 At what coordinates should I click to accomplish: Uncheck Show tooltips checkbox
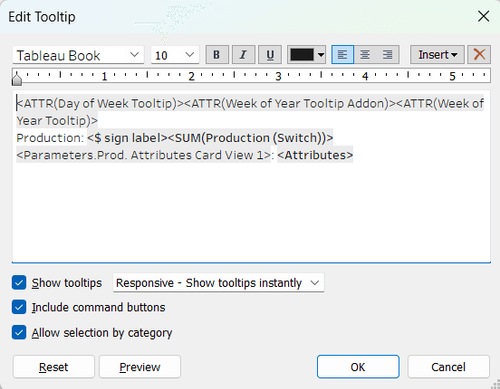[19, 283]
